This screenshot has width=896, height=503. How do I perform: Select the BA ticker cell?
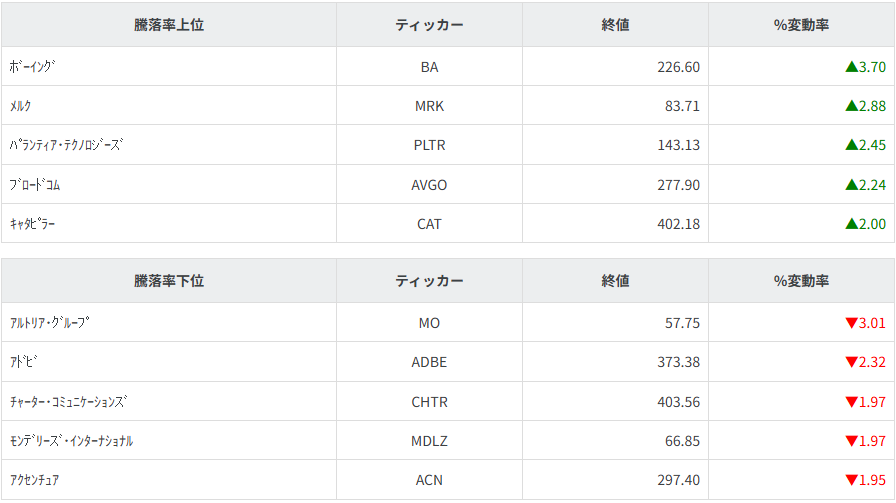point(430,67)
